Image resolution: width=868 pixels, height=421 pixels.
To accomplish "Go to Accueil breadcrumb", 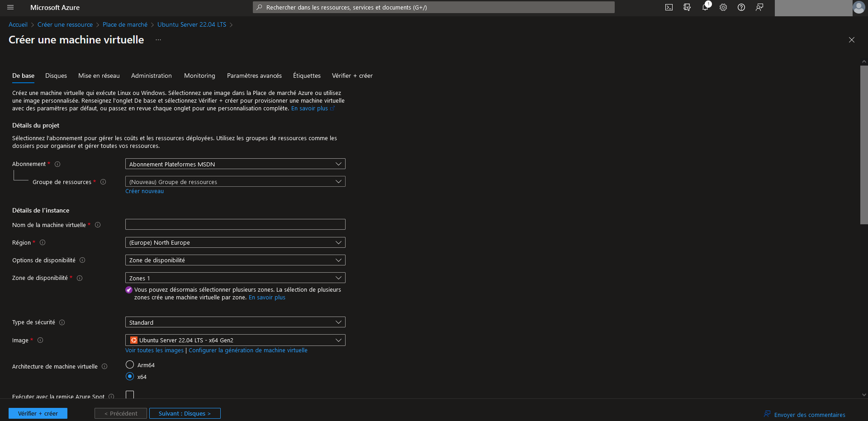I will pos(18,24).
